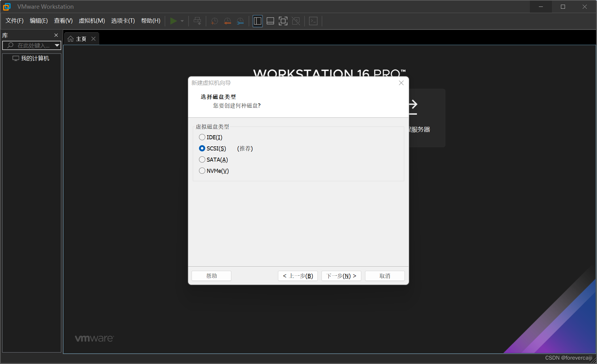Enter full screen mode icon
Image resolution: width=597 pixels, height=364 pixels.
[x=283, y=21]
